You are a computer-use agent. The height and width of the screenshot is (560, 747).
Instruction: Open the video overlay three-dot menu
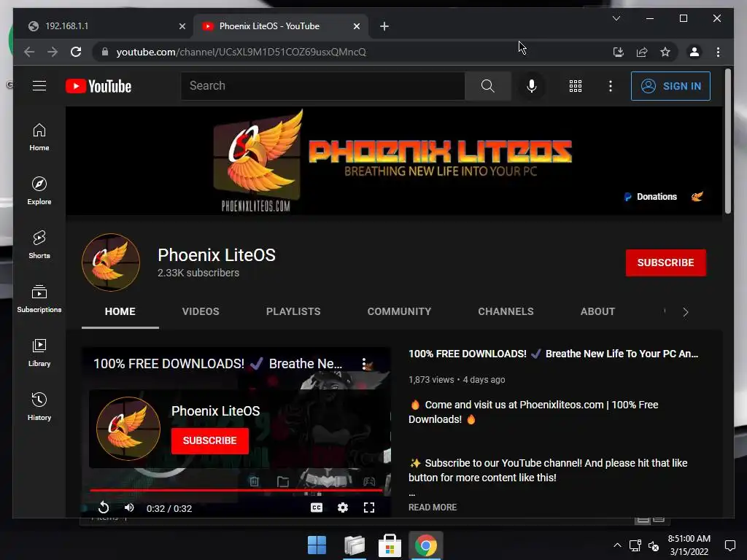tap(364, 364)
